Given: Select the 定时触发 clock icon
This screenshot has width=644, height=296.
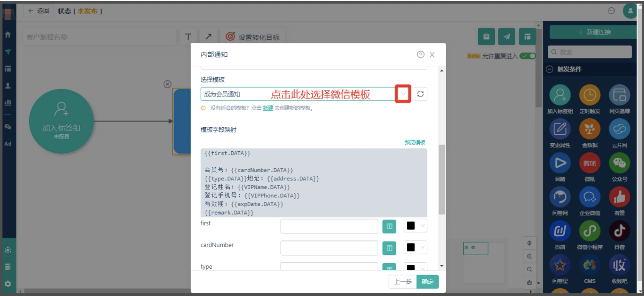Looking at the screenshot, I should 589,95.
